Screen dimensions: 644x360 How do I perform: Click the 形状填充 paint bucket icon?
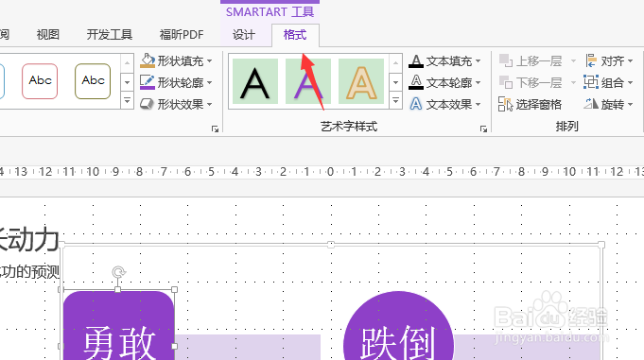(x=147, y=60)
